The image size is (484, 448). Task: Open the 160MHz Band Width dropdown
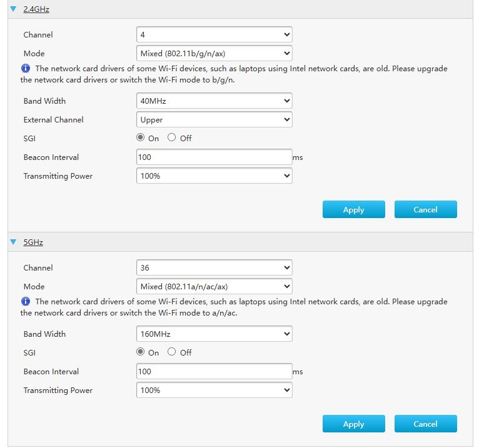[214, 334]
